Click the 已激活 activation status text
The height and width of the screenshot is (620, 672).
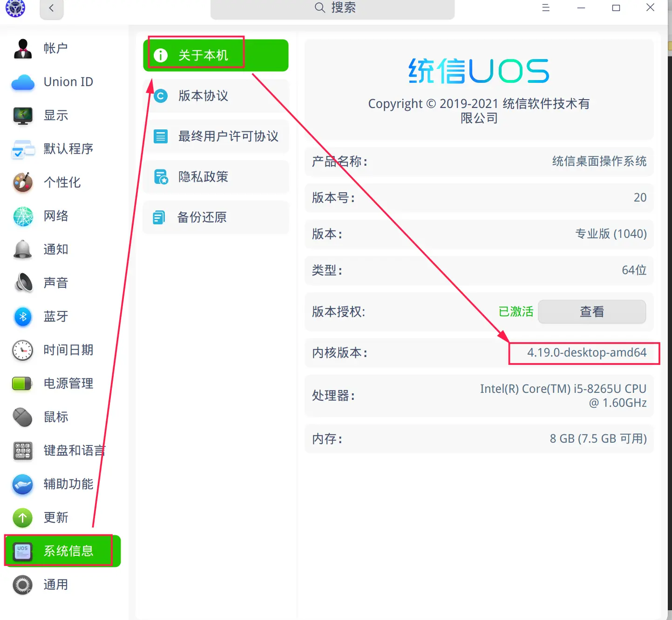[x=516, y=311]
